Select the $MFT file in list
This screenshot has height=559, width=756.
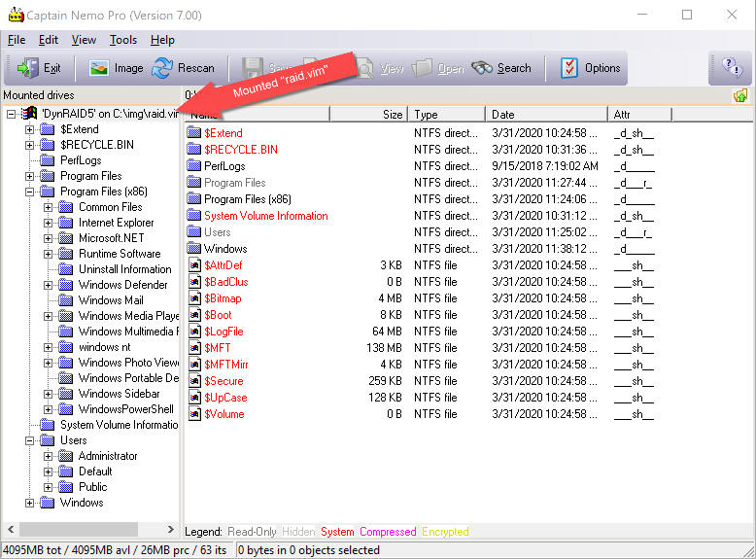217,348
